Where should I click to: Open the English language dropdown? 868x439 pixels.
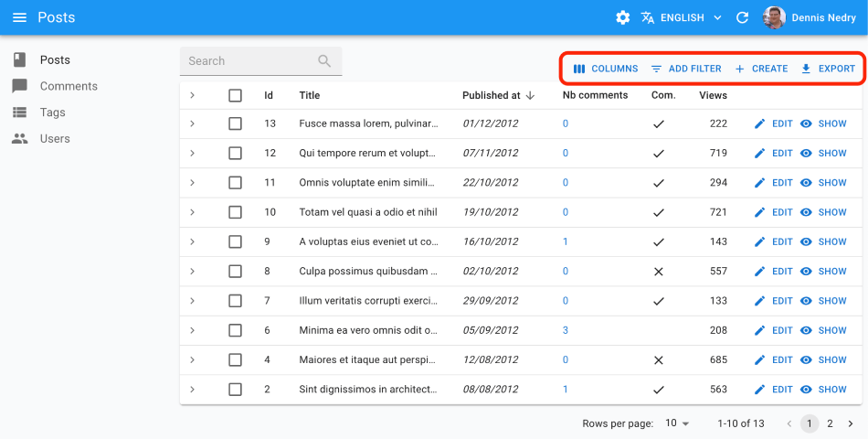682,17
